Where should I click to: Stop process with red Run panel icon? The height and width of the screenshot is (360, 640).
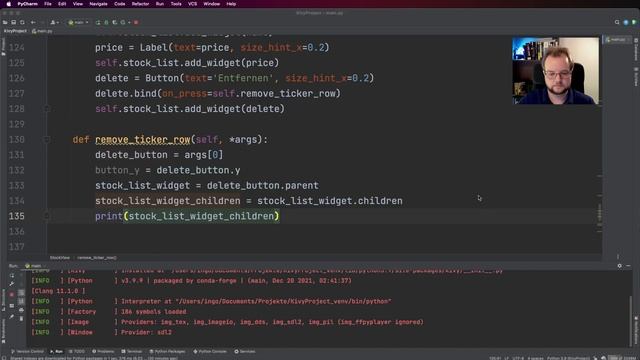coord(11,294)
